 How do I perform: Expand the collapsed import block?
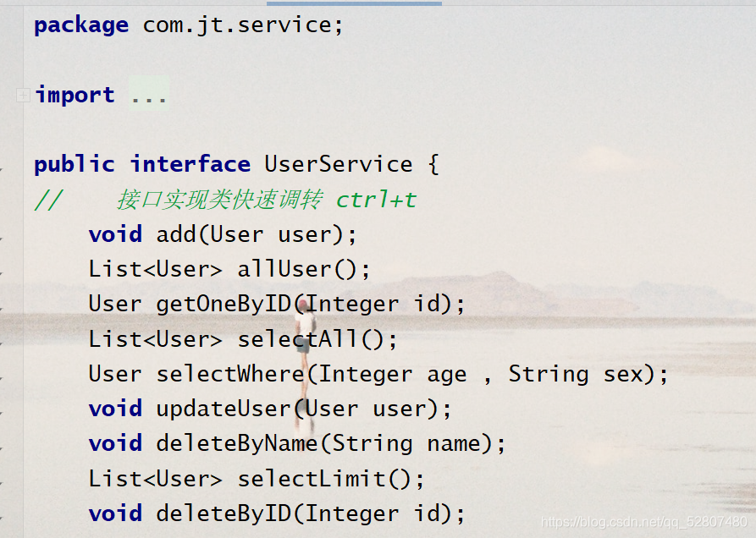tap(23, 95)
